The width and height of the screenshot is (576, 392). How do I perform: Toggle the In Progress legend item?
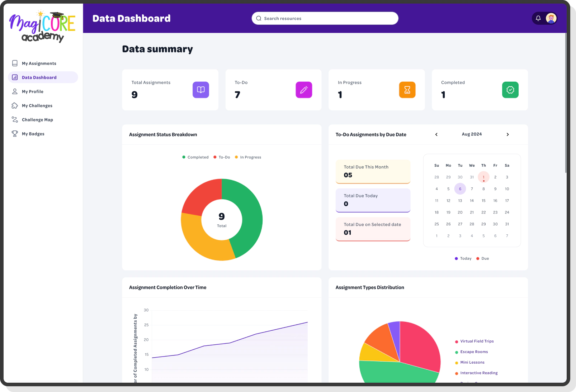[248, 157]
